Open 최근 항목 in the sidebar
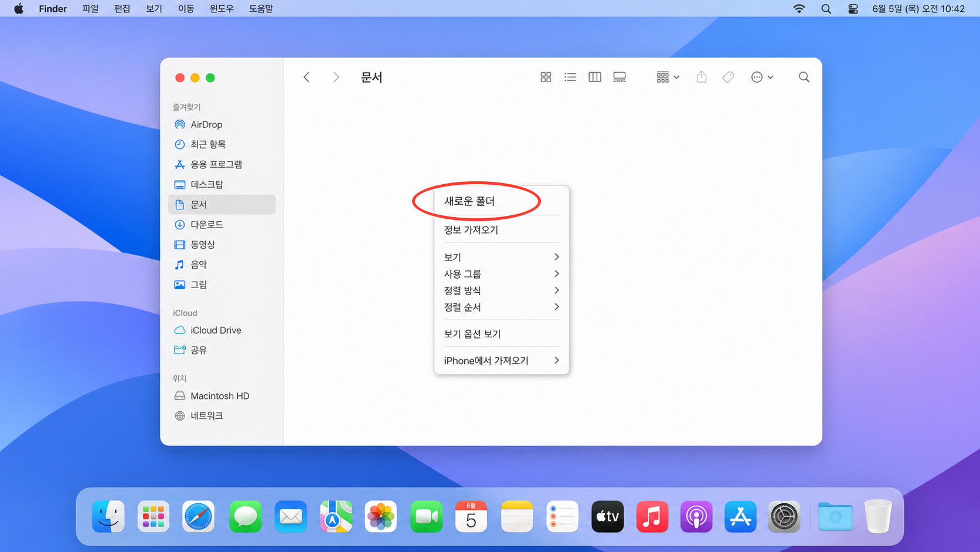This screenshot has width=980, height=552. pos(222,144)
